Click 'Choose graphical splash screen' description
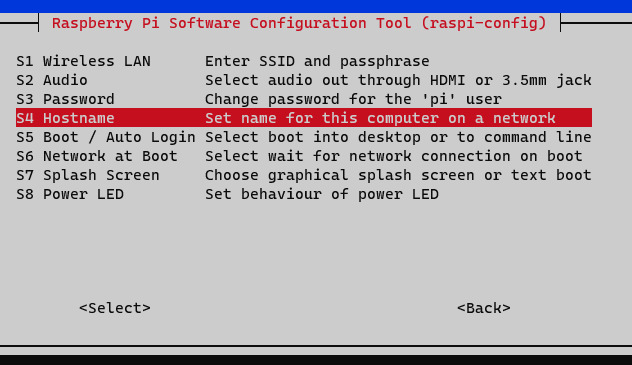 (340, 175)
